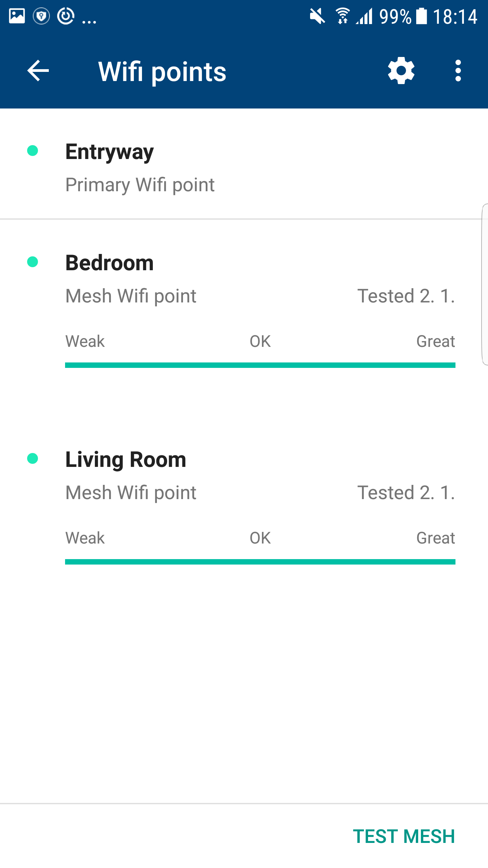Viewport: 488px width, 868px height.
Task: Tap the muted sound status icon
Action: point(317,16)
